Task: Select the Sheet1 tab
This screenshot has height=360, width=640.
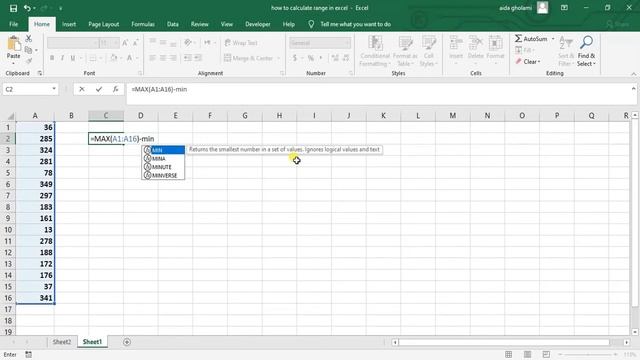Action: [x=92, y=342]
